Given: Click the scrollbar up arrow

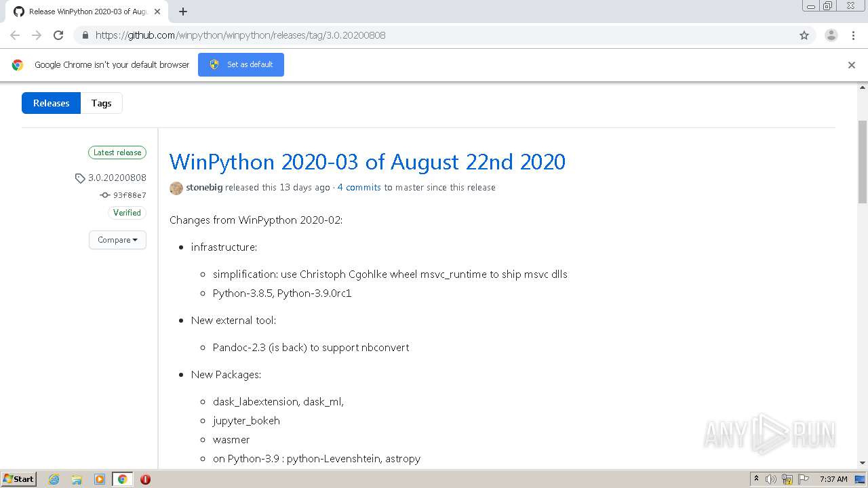Looking at the screenshot, I should coord(863,87).
